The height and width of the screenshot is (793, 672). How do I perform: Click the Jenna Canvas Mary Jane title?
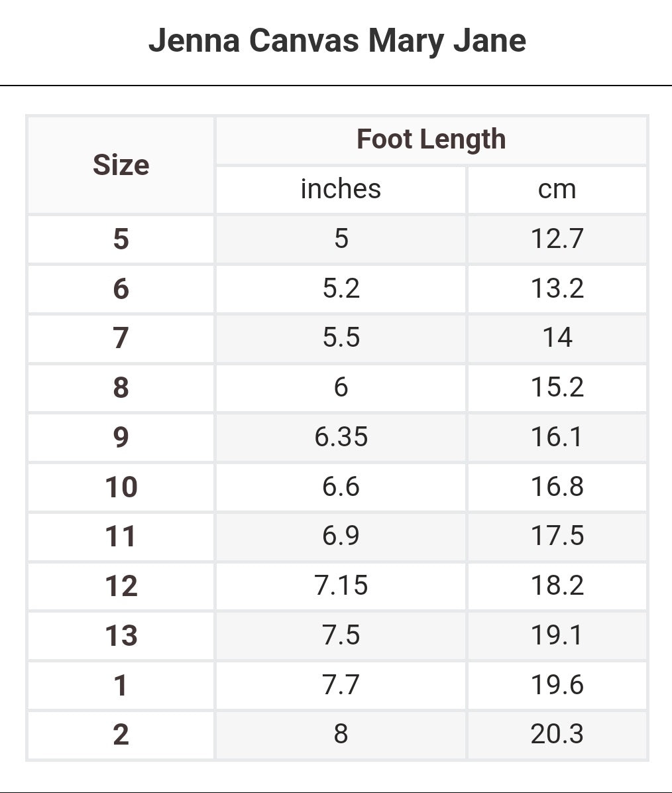coord(337,40)
